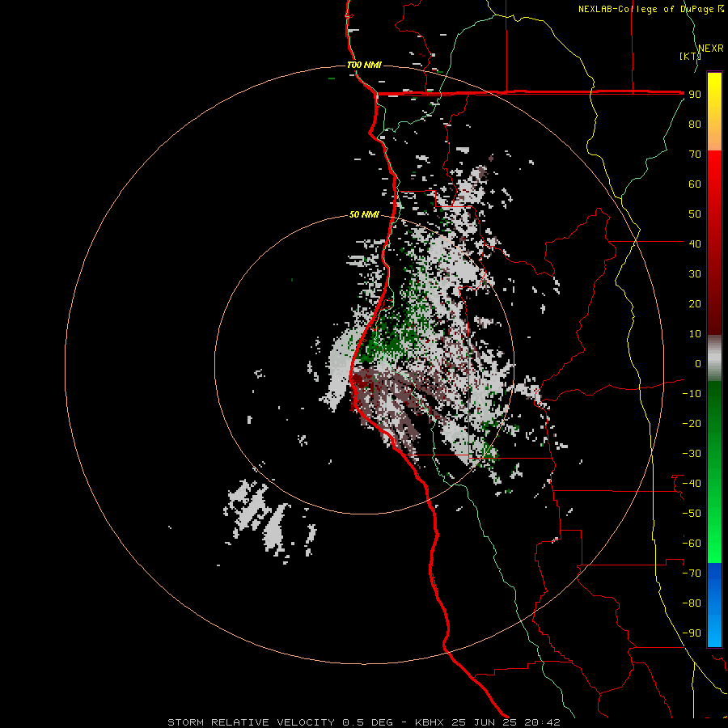Click the positive "60" scale label

point(695,184)
